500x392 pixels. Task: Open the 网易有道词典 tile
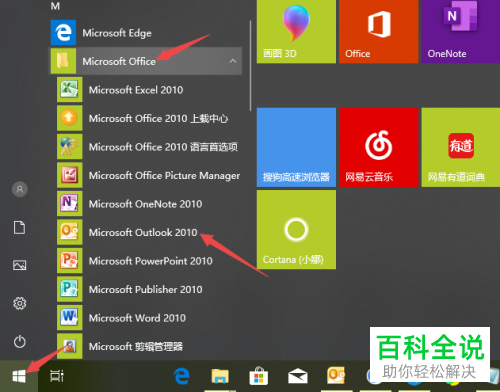click(x=461, y=147)
